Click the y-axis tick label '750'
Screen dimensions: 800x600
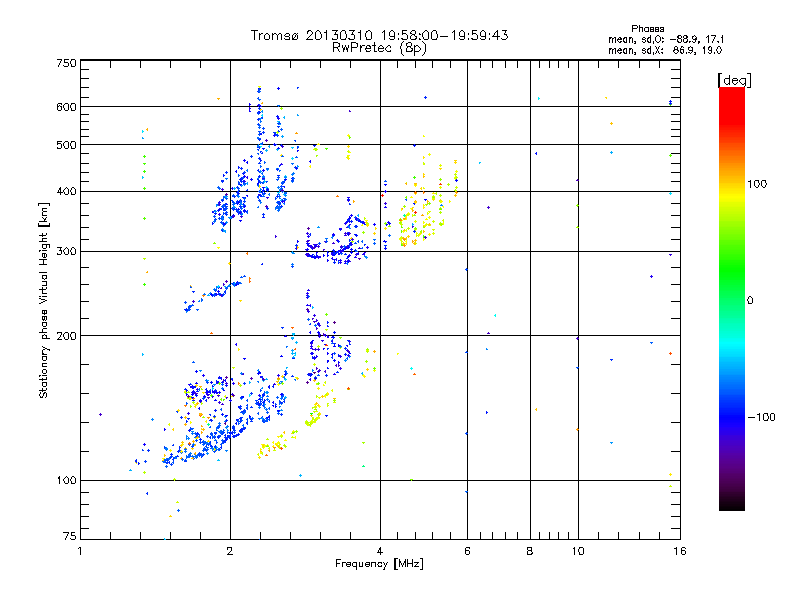click(x=67, y=63)
